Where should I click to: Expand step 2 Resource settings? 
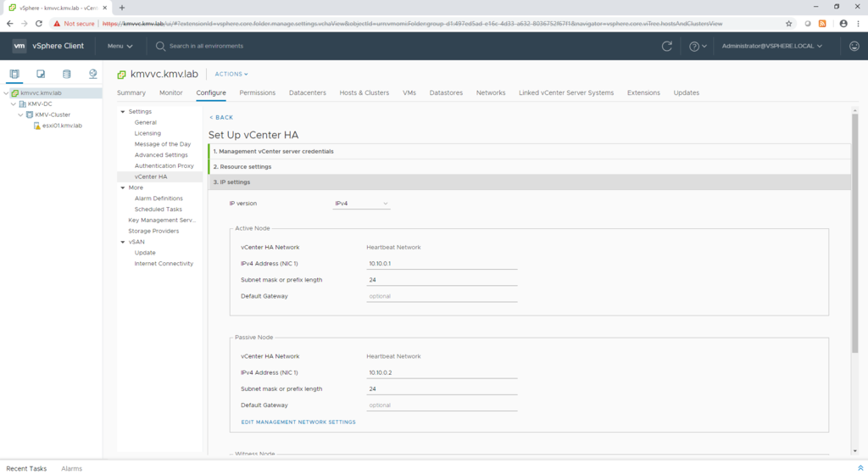click(x=529, y=166)
